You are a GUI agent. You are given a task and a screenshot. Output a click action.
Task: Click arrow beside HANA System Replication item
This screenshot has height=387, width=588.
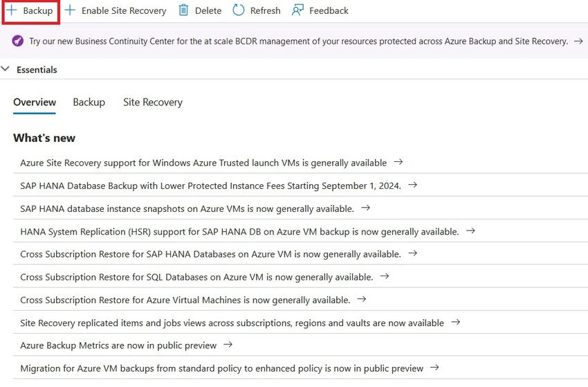[x=470, y=231]
